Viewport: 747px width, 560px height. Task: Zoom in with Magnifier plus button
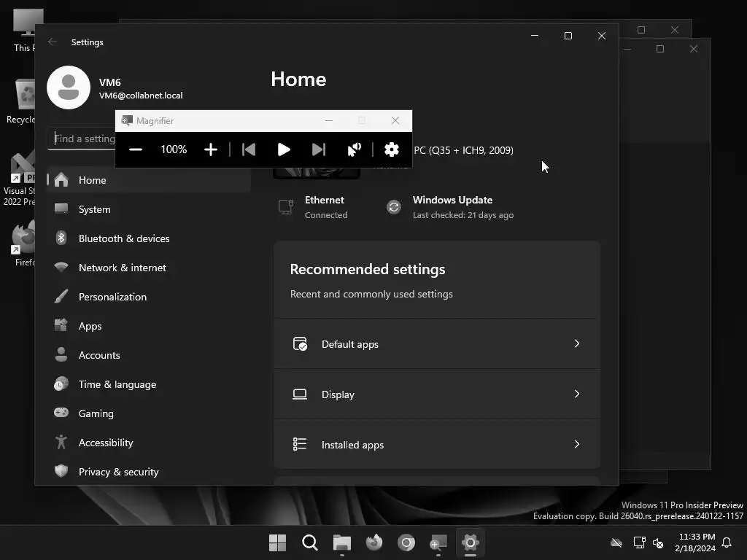[211, 149]
